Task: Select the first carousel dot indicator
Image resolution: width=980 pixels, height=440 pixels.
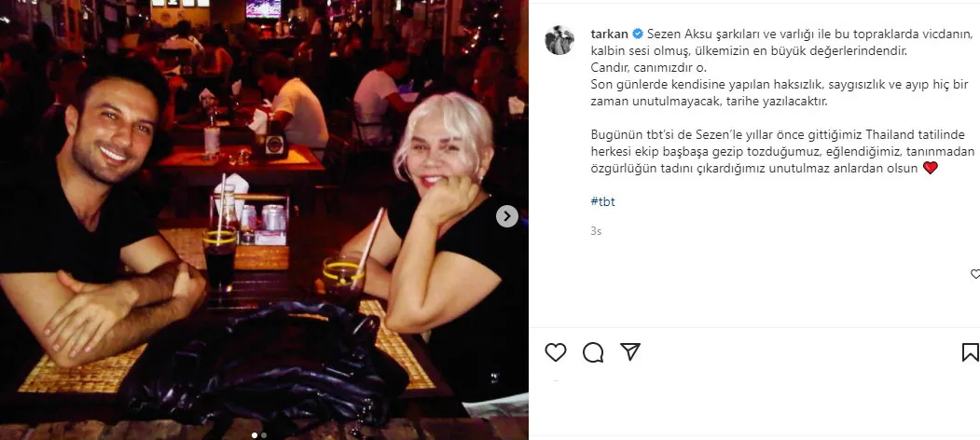Action: (x=255, y=435)
